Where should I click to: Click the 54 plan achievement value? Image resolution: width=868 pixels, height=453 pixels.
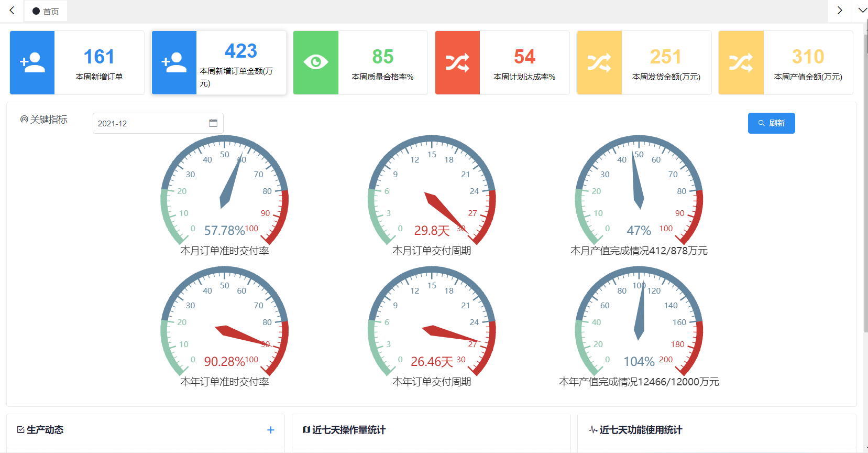[x=524, y=57]
